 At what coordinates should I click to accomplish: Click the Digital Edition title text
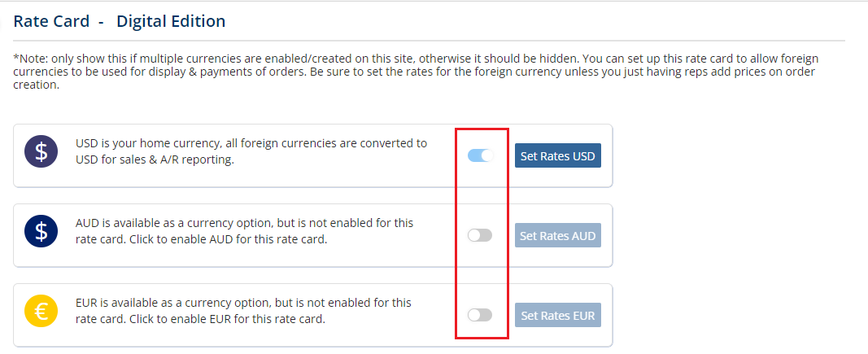(x=171, y=21)
